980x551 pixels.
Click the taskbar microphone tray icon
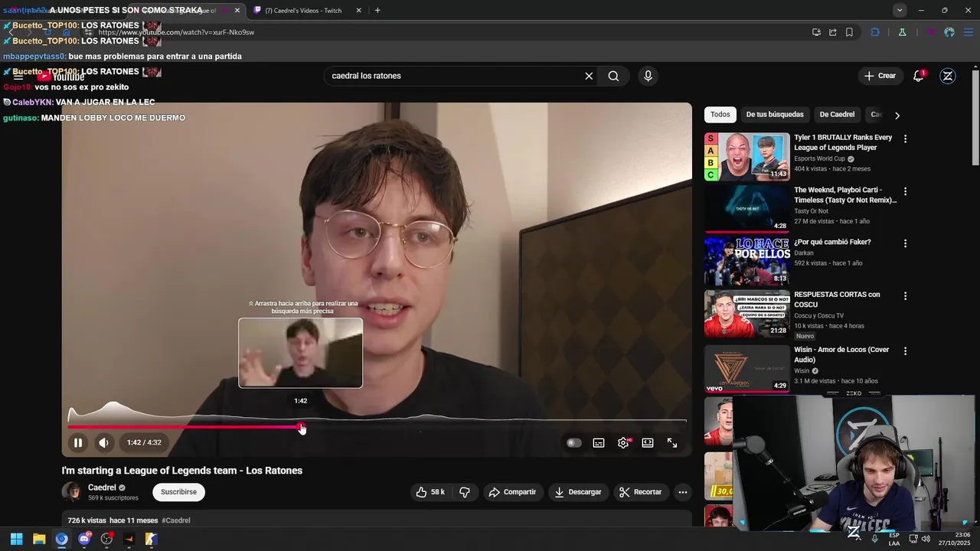875,539
